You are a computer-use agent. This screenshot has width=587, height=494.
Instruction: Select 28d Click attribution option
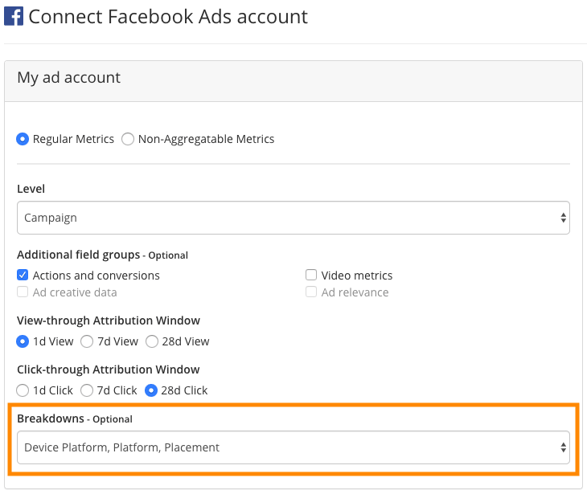pos(151,390)
